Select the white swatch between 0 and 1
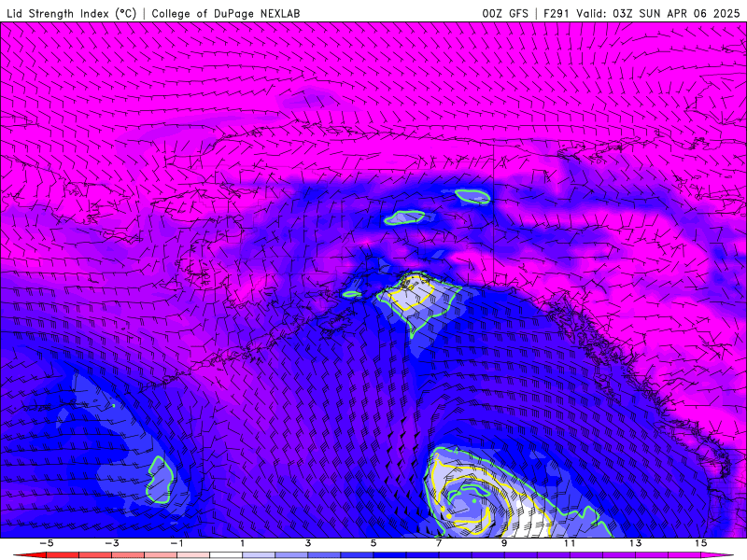The image size is (747, 560). pos(226,555)
